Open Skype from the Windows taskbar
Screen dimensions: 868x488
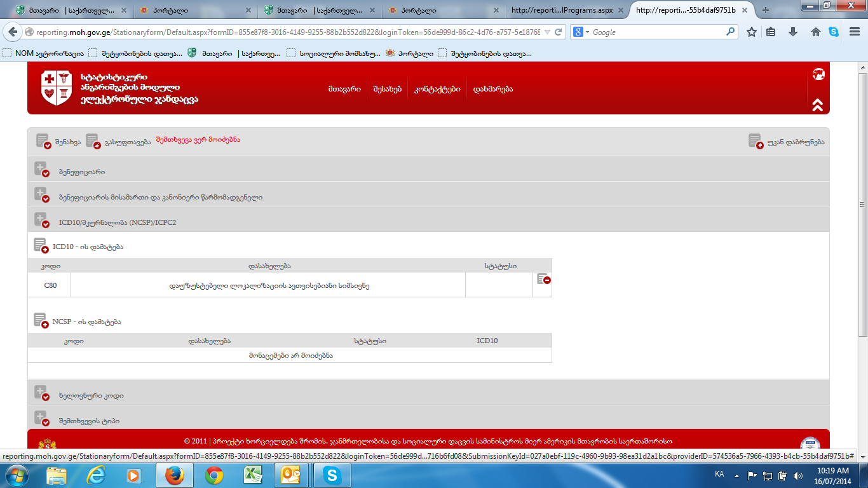tap(332, 475)
